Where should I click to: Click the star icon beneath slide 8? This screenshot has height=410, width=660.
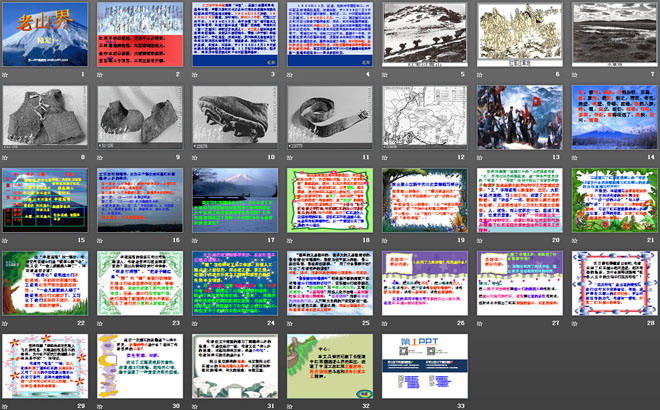click(5, 158)
